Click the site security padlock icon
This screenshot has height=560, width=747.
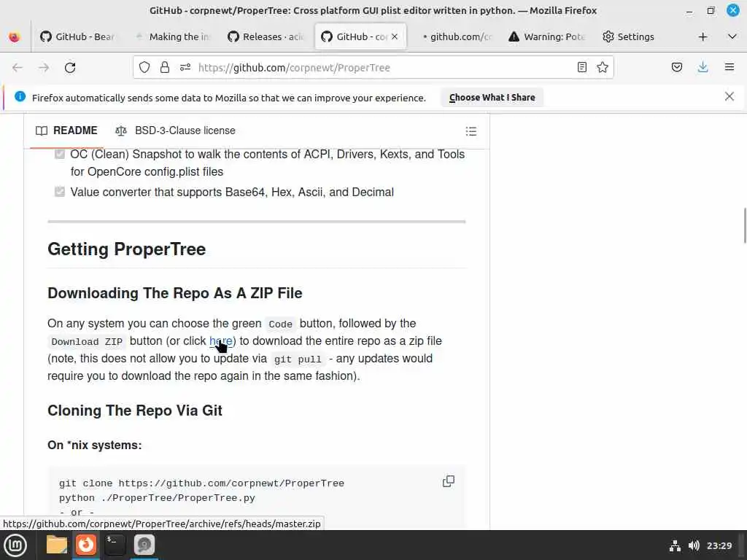[165, 67]
